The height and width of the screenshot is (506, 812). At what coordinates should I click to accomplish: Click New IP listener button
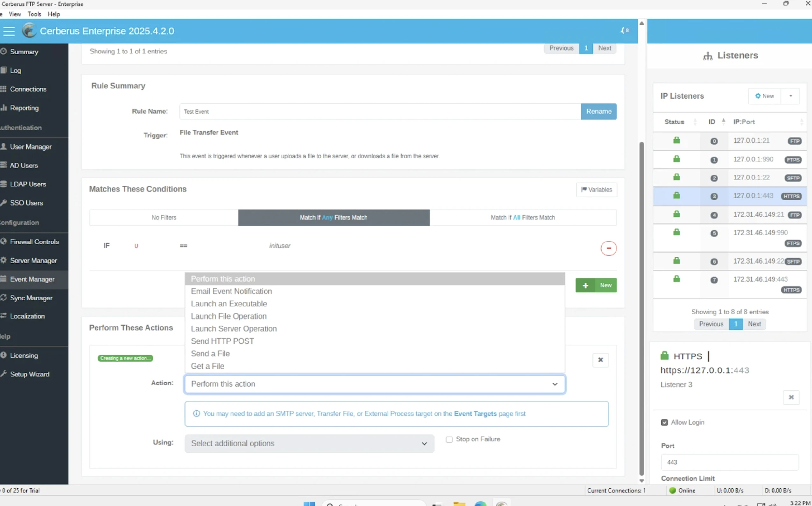coord(765,96)
